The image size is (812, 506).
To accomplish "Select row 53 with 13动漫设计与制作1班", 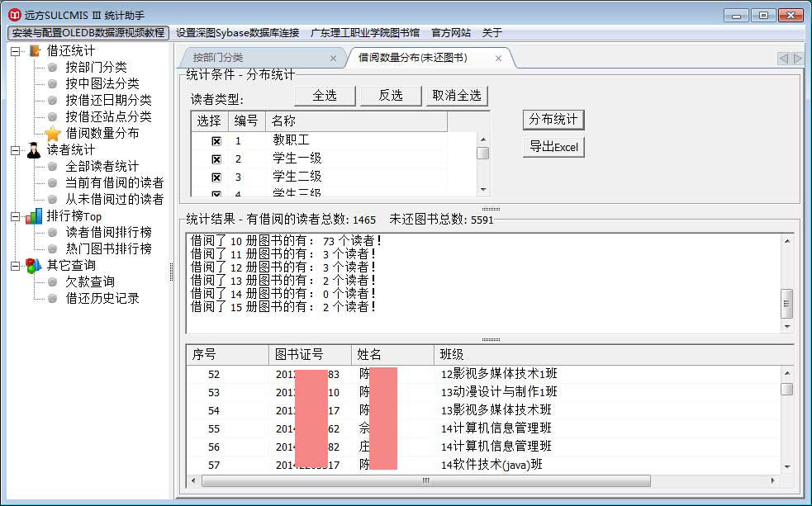I will coord(483,392).
